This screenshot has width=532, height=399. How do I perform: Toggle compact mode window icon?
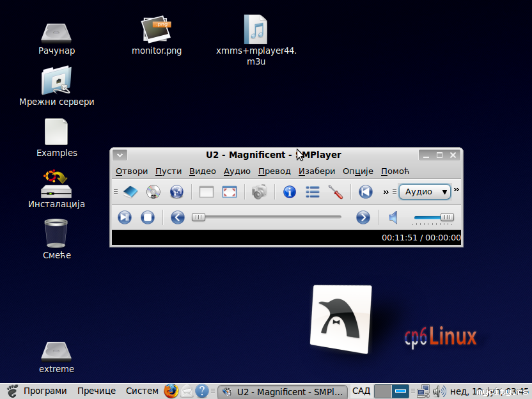(206, 192)
